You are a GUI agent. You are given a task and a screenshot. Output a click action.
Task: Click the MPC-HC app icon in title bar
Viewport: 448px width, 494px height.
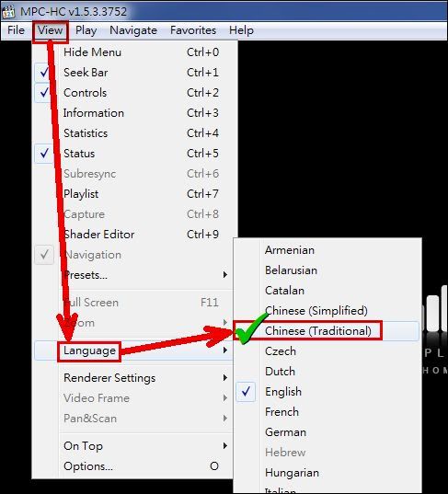(9, 11)
